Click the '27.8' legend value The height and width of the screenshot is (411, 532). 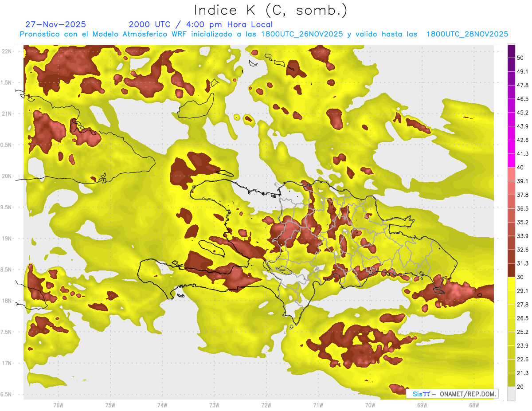click(523, 305)
